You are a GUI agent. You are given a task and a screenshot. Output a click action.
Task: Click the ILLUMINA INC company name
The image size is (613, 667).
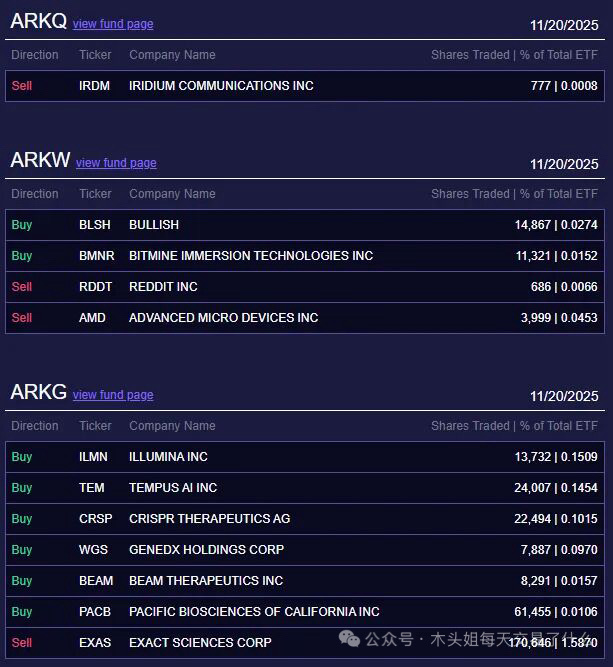(168, 457)
